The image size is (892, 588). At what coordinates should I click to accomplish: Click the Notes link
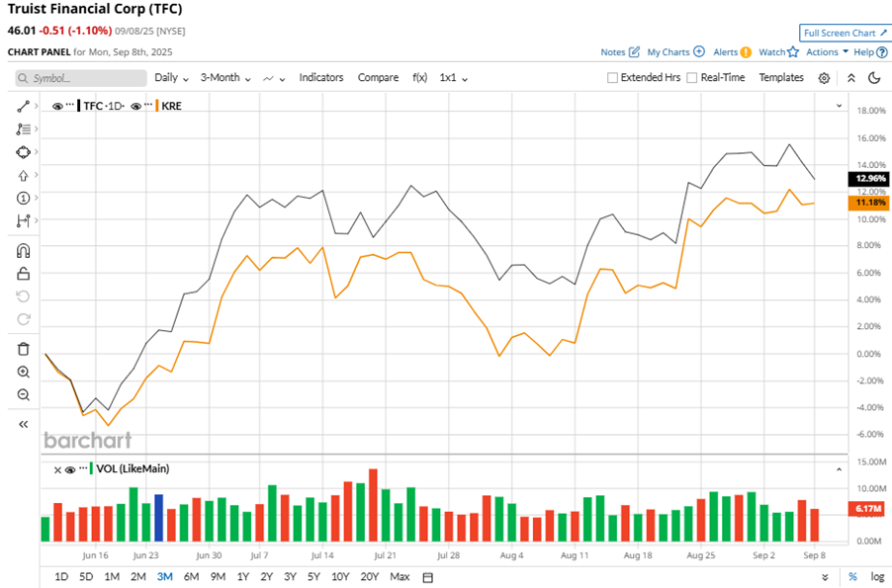coord(613,51)
